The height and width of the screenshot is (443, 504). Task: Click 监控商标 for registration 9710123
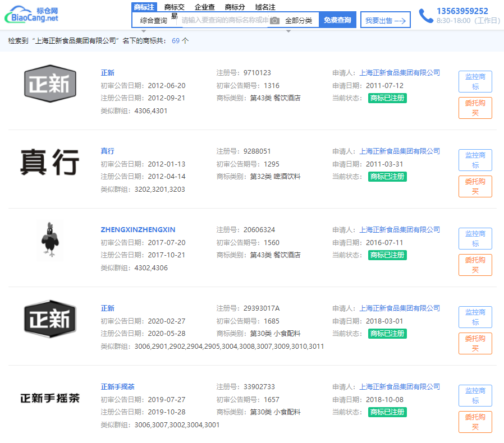(475, 82)
